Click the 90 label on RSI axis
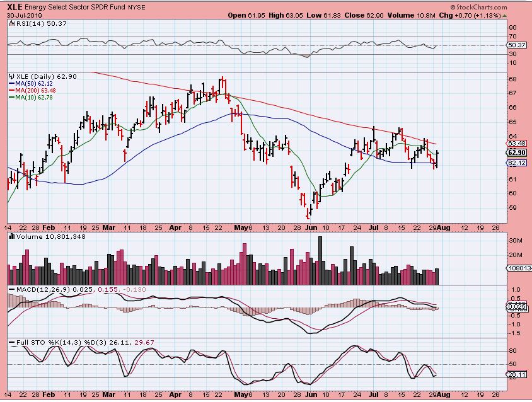 [512, 28]
